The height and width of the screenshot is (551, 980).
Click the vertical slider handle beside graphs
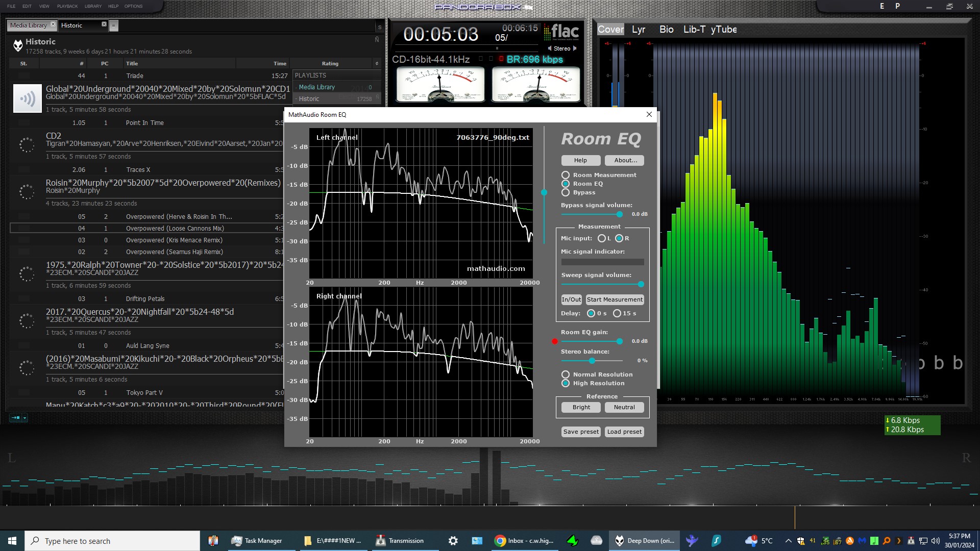point(544,192)
